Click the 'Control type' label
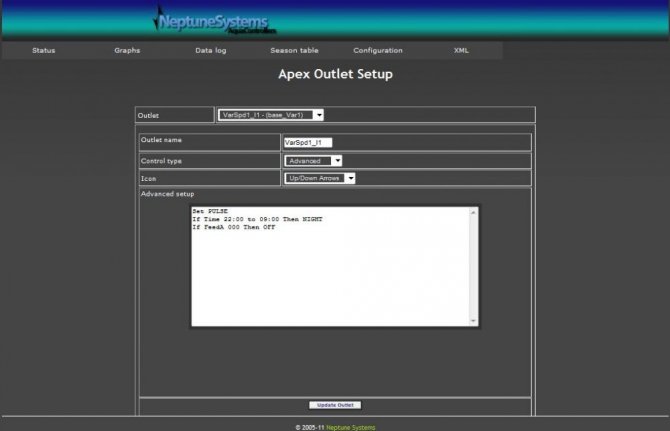This screenshot has width=670, height=431. point(161,161)
